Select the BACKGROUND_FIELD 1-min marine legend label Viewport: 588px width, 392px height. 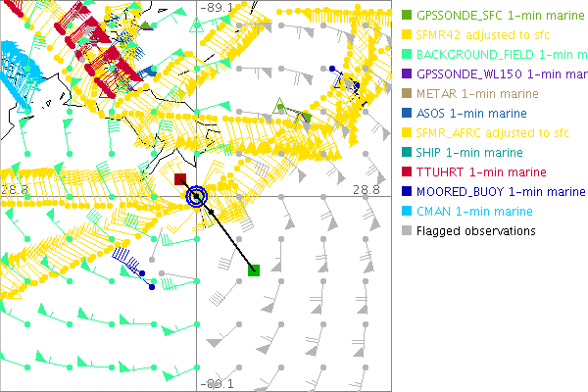point(484,55)
